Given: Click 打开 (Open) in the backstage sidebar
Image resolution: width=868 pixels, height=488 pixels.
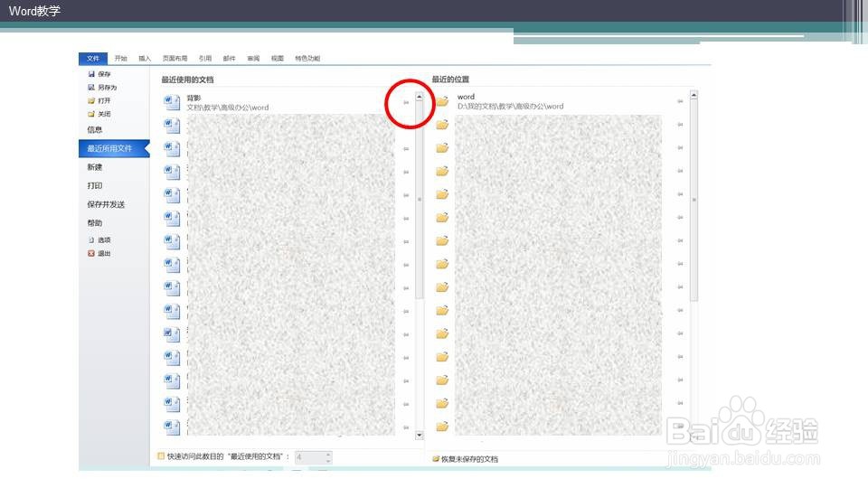Looking at the screenshot, I should click(99, 100).
